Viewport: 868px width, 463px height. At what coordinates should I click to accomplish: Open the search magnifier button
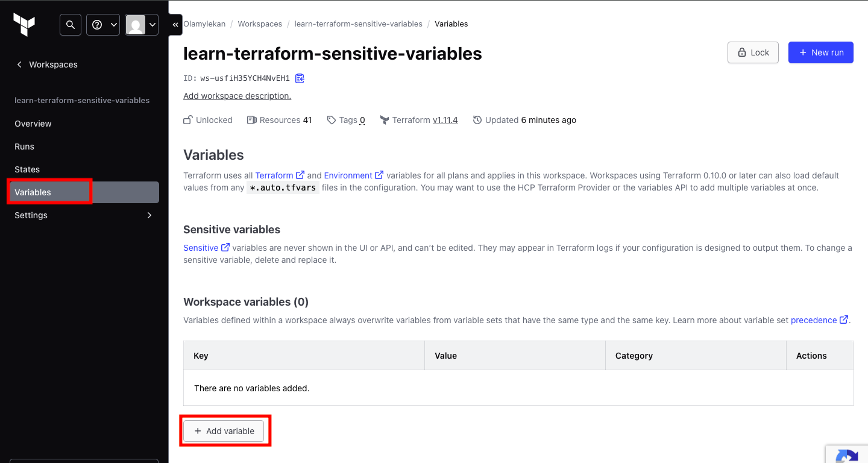(71, 25)
